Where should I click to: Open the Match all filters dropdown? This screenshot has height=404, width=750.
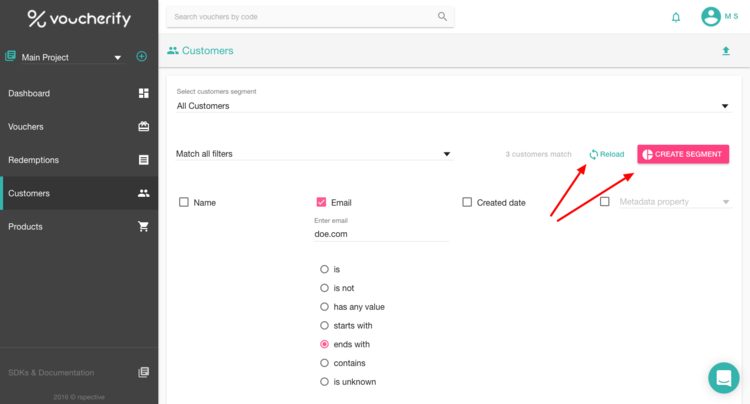pos(314,154)
